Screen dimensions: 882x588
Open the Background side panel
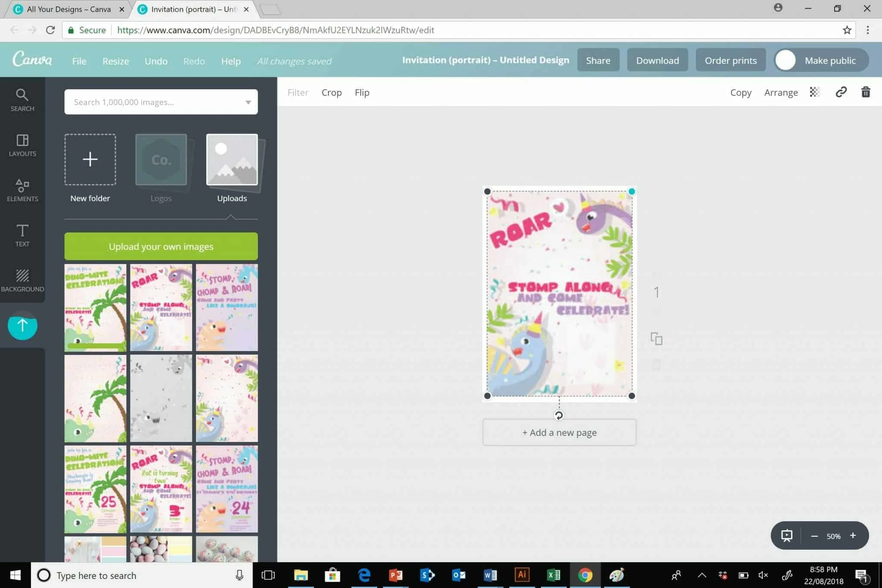(x=22, y=280)
